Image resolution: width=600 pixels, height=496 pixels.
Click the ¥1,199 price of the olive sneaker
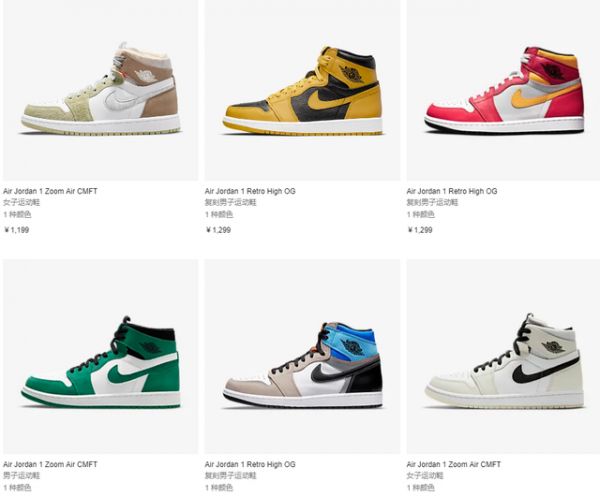click(16, 230)
